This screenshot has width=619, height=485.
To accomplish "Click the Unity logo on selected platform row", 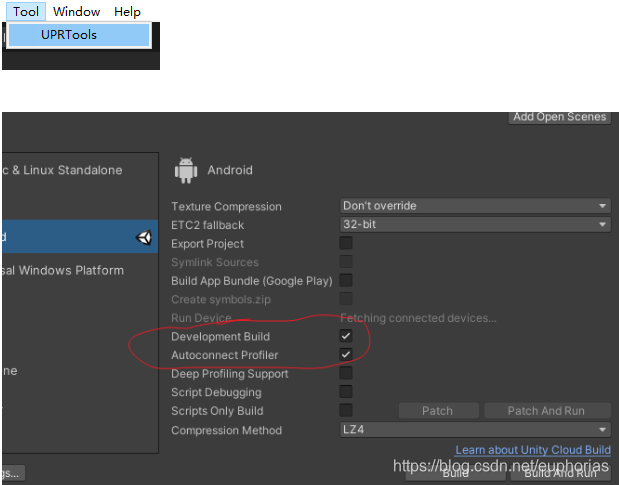I will pos(144,237).
